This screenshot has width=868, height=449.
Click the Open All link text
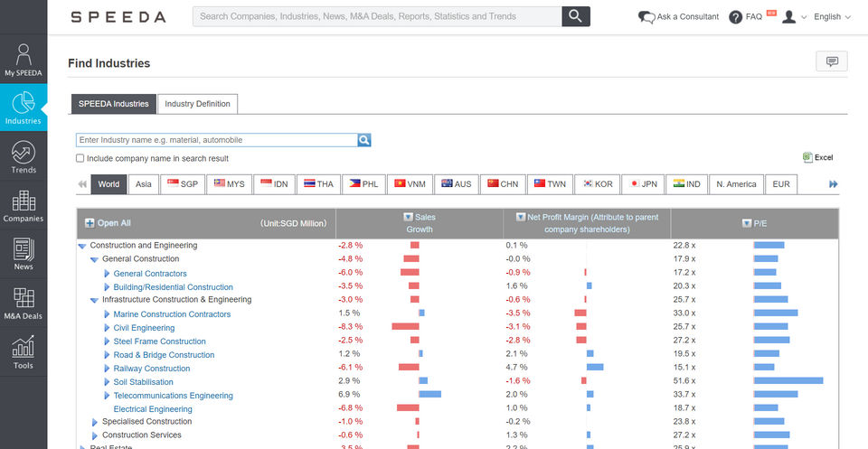click(114, 223)
